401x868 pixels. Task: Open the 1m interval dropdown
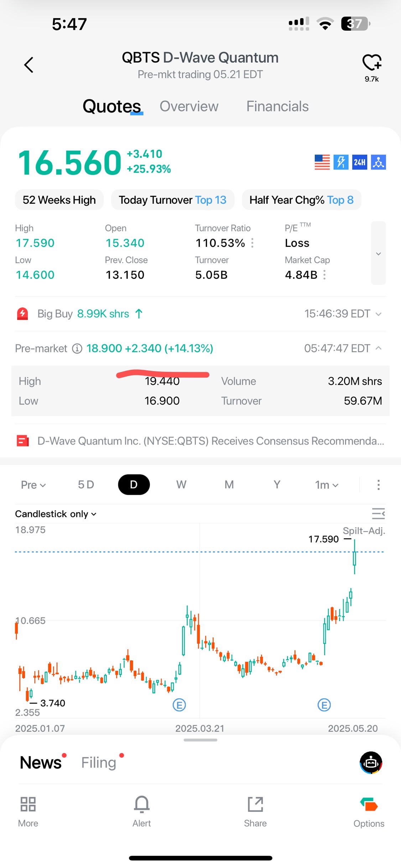tap(327, 485)
